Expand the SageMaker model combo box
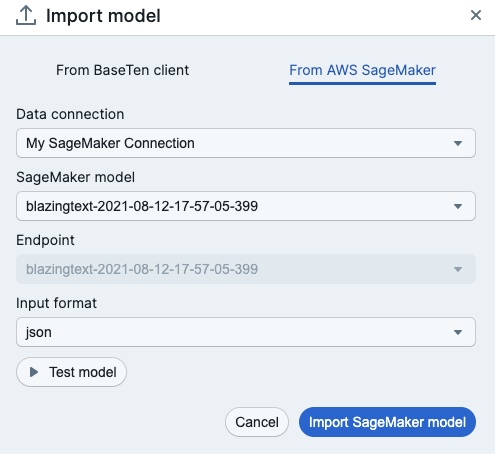The image size is (495, 454). 246,206
